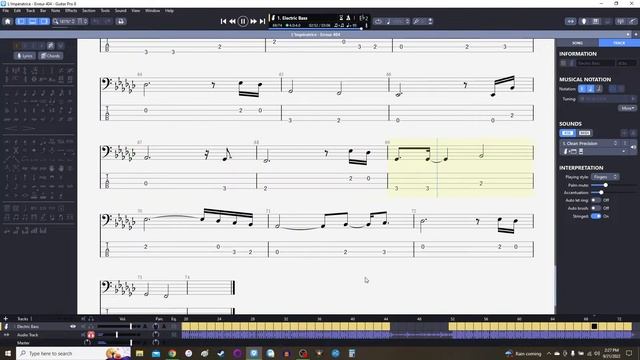Adjust the Palm mute slider
Image resolution: width=640 pixels, height=360 pixels.
(606, 185)
